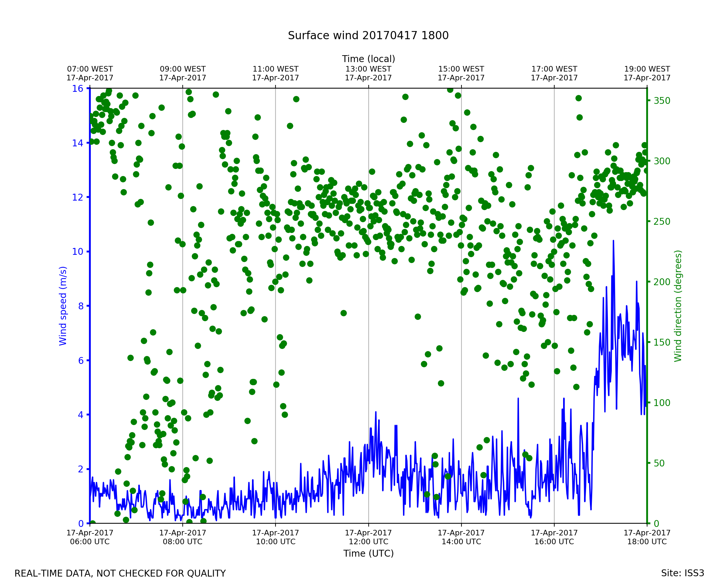Click the '16' wind speed tick label
719x588 pixels.
(77, 89)
